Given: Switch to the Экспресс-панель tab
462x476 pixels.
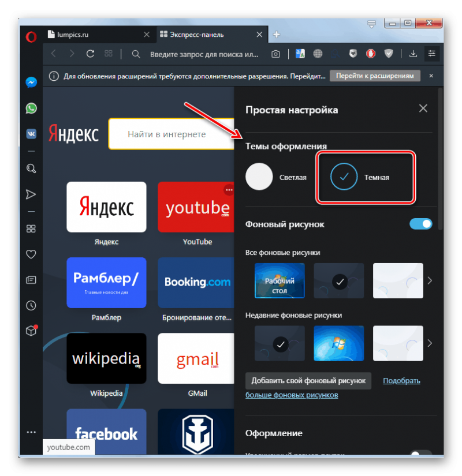Looking at the screenshot, I should click(x=210, y=35).
